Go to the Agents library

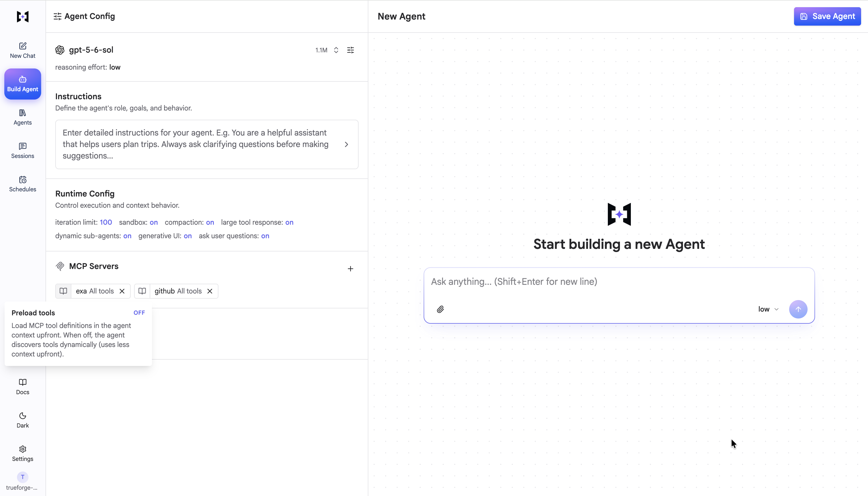coord(22,117)
